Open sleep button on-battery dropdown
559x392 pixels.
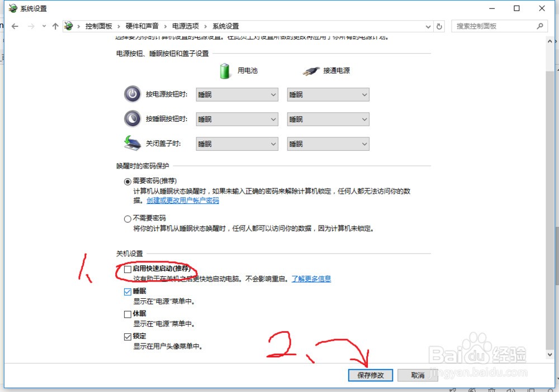point(237,119)
